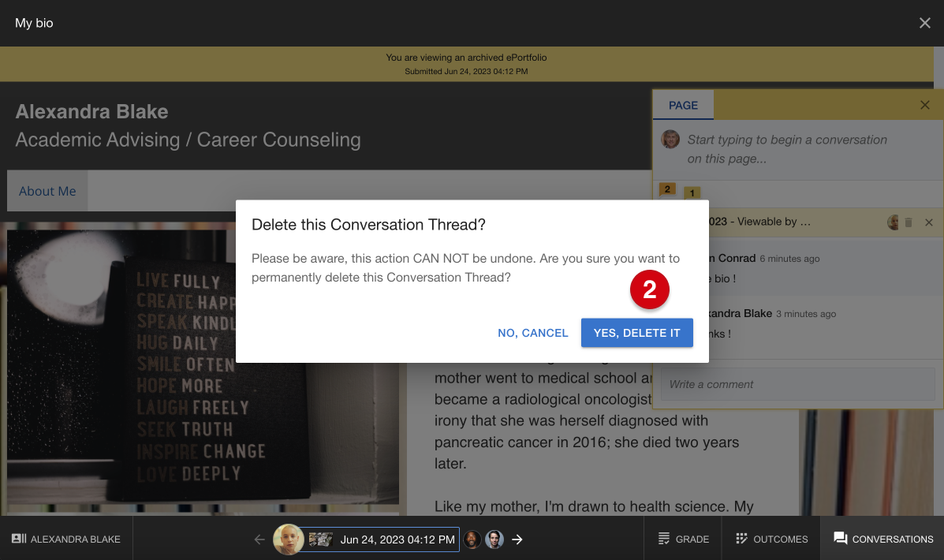Select thread bubble labeled 2
This screenshot has height=560, width=944.
point(667,189)
